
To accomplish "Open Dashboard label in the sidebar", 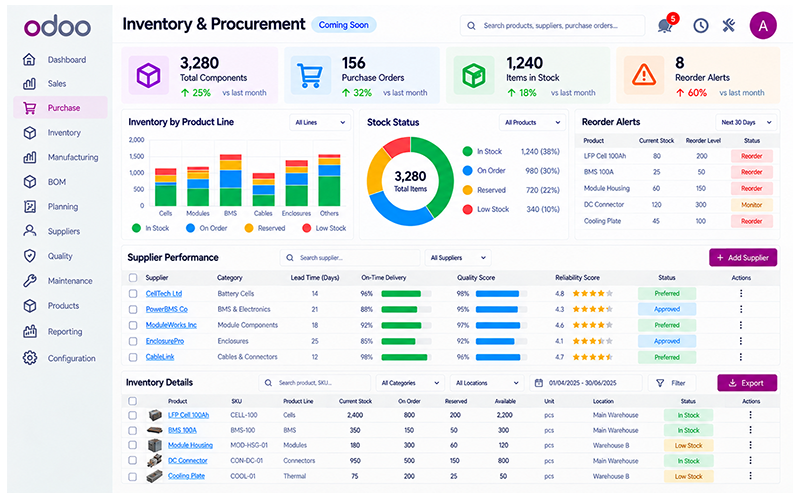I will (x=67, y=60).
